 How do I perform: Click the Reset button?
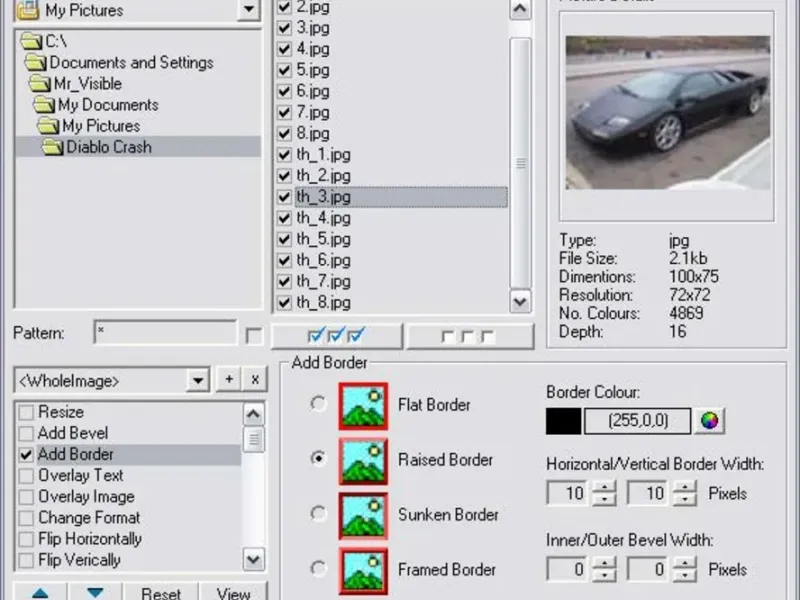point(161,593)
